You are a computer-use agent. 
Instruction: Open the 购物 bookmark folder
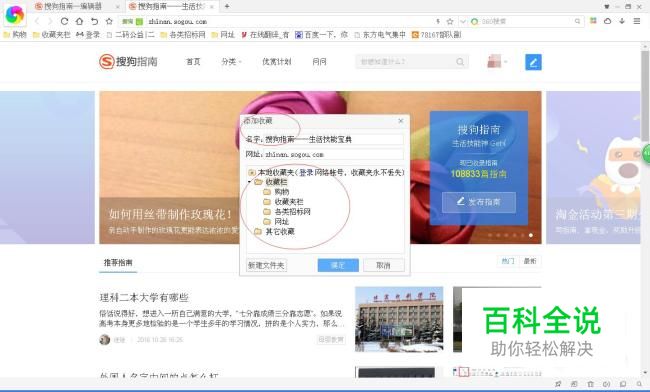click(x=15, y=35)
